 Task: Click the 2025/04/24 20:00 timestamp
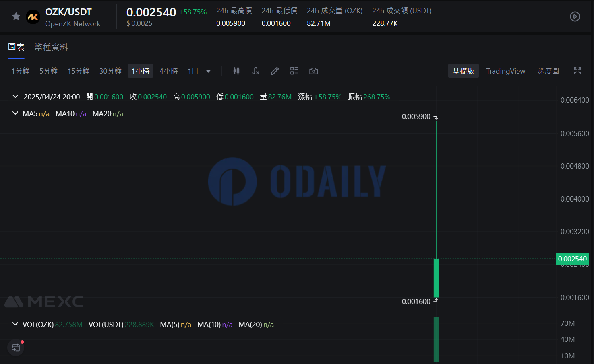[x=52, y=97]
